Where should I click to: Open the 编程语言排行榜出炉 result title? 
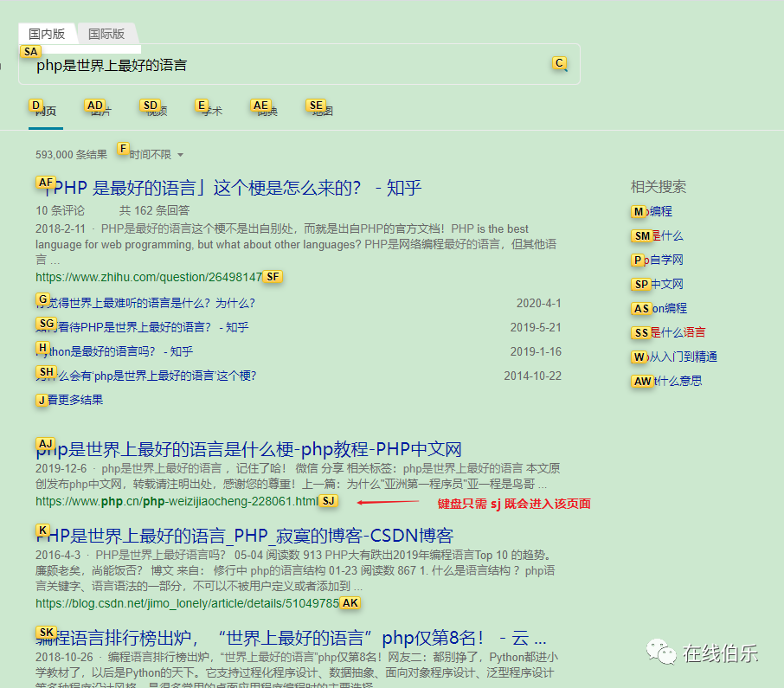click(x=291, y=638)
